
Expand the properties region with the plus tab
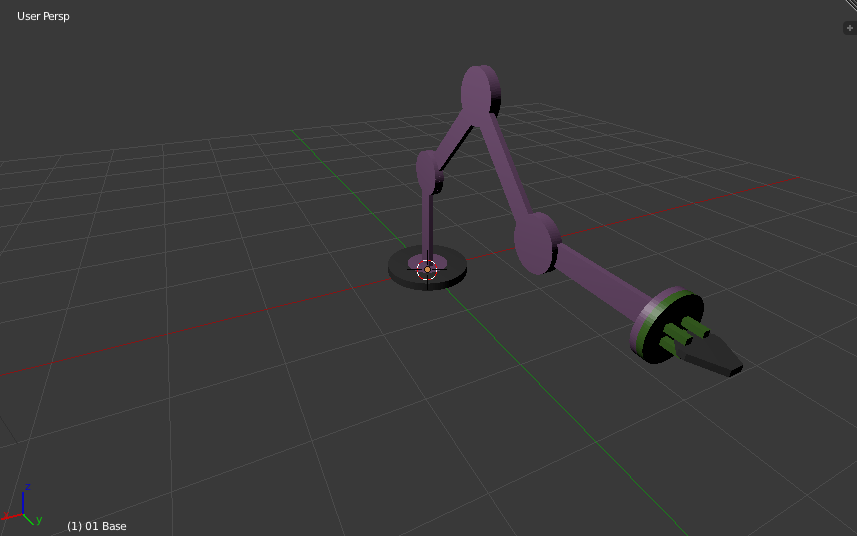(x=850, y=28)
